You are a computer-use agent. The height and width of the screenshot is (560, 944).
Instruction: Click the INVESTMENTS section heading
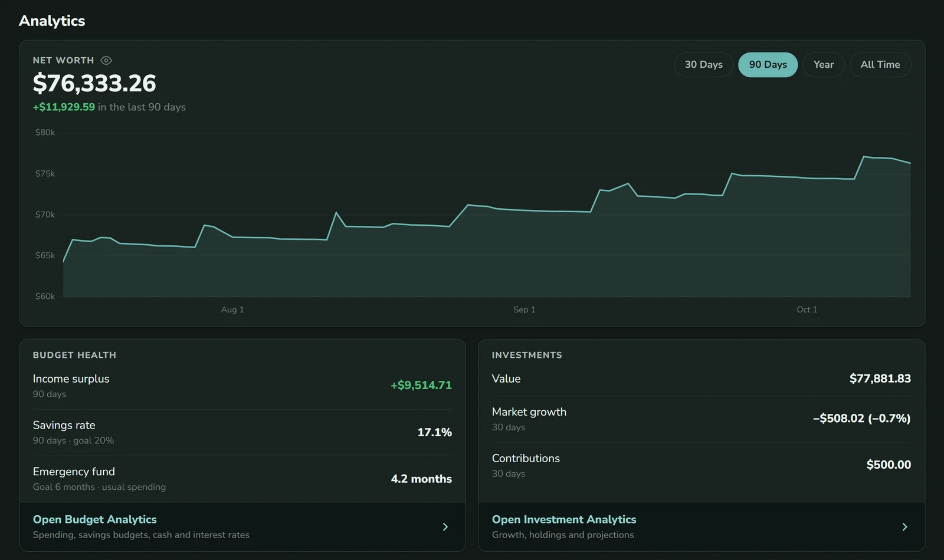tap(527, 355)
